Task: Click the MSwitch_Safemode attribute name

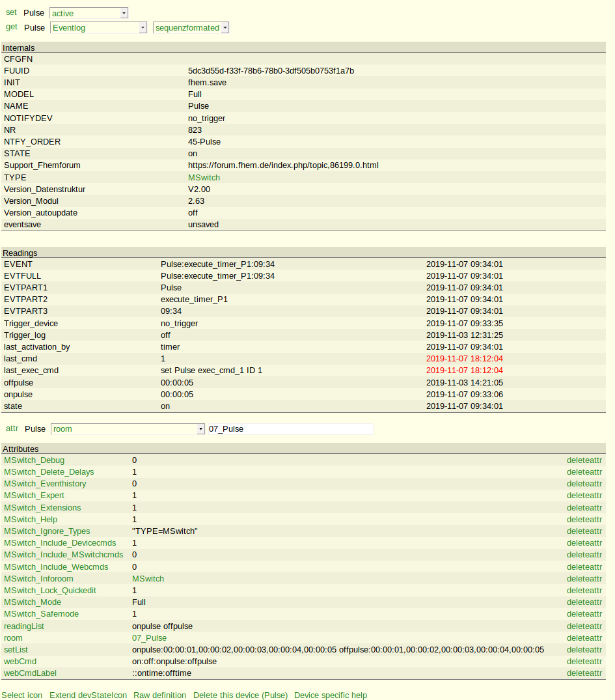Action: coord(42,614)
